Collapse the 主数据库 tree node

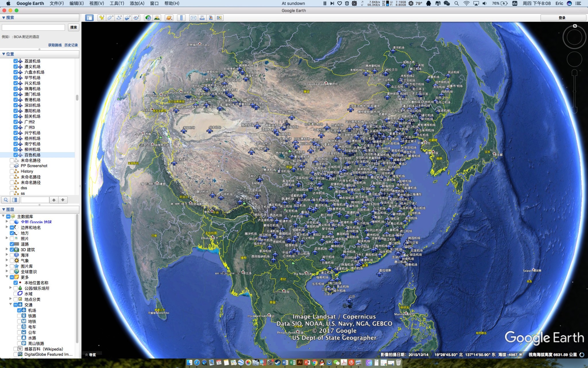click(3, 216)
